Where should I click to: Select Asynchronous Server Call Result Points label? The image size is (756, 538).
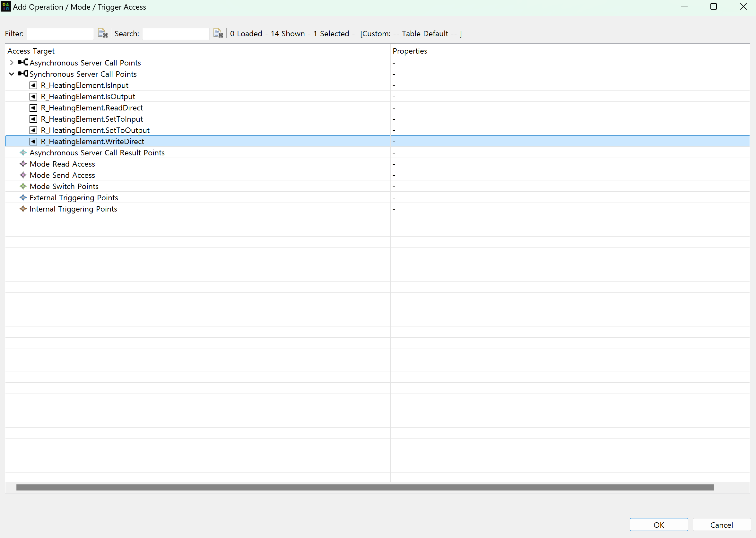(x=97, y=153)
